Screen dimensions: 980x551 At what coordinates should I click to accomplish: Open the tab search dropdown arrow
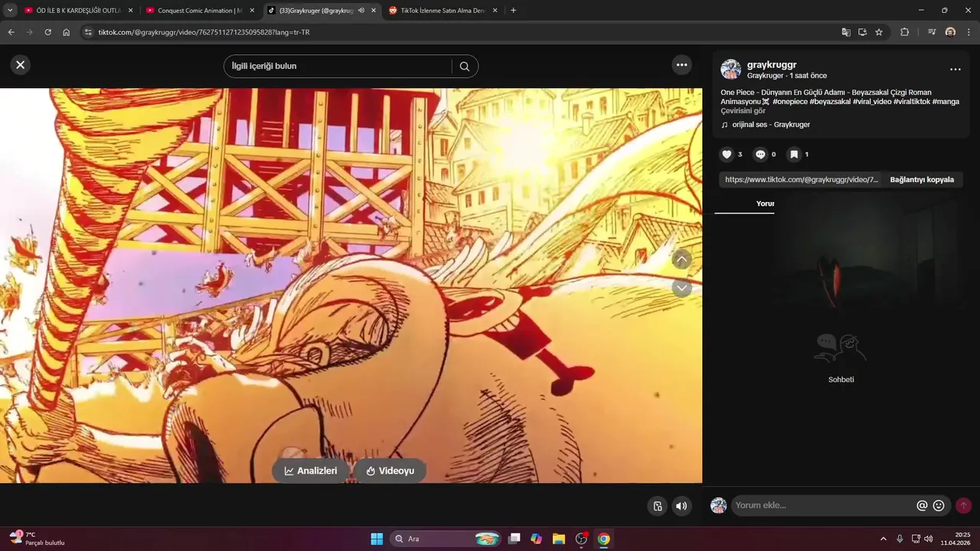[x=10, y=11]
